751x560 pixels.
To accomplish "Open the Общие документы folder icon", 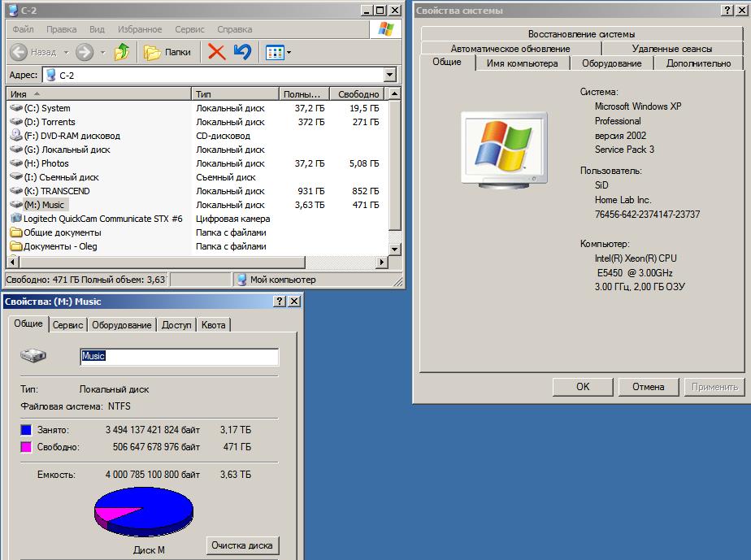I will [x=16, y=232].
